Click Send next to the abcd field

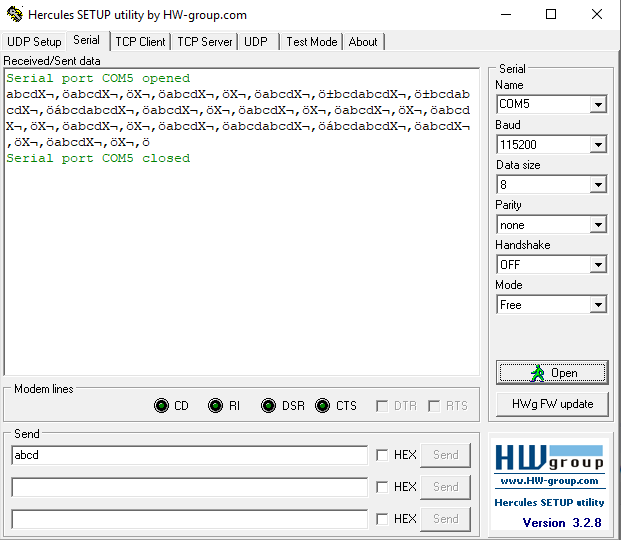pos(446,455)
